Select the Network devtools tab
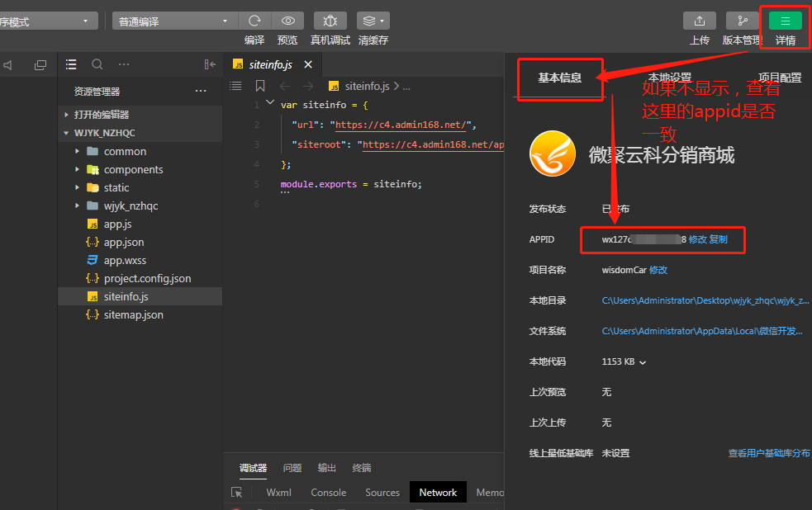This screenshot has height=510, width=812. pos(438,493)
